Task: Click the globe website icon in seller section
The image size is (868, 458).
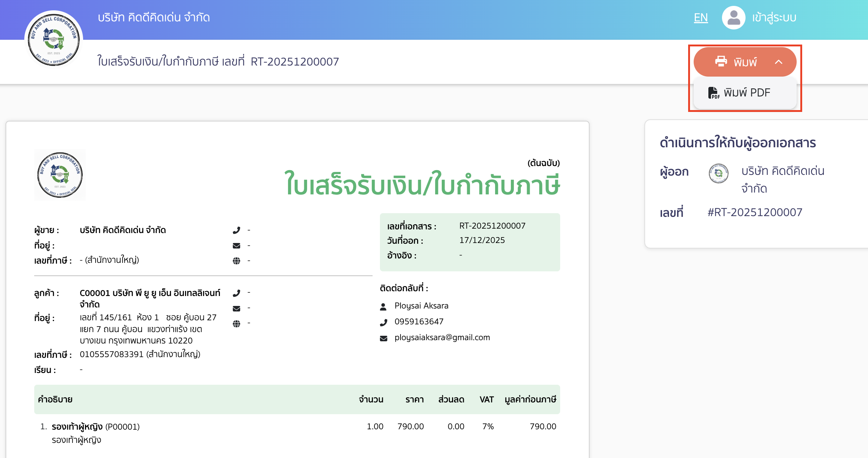Action: (236, 260)
